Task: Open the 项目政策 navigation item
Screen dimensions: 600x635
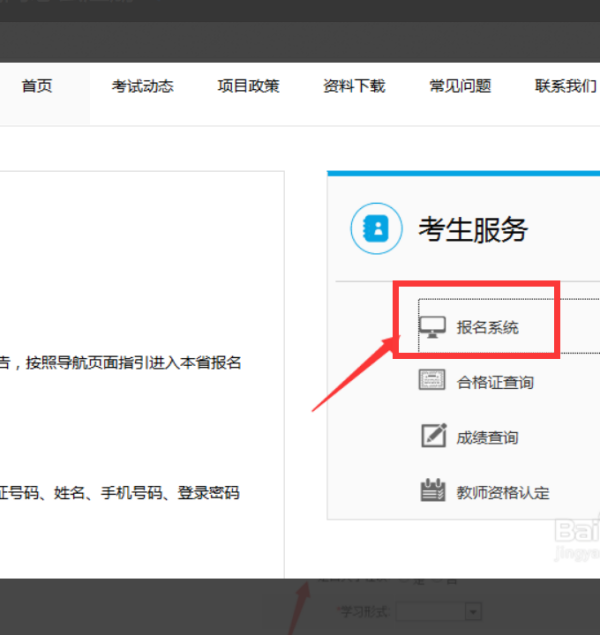Action: pyautogui.click(x=248, y=86)
